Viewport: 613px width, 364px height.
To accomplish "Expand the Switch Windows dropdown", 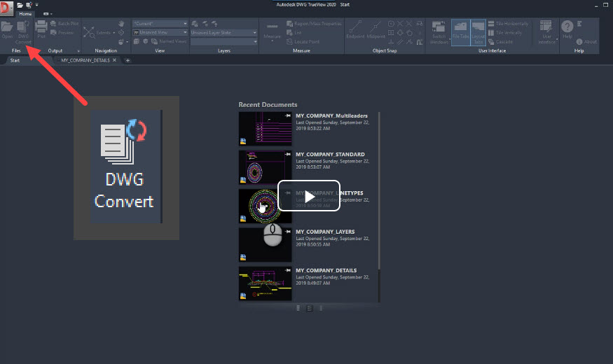I will click(x=439, y=32).
